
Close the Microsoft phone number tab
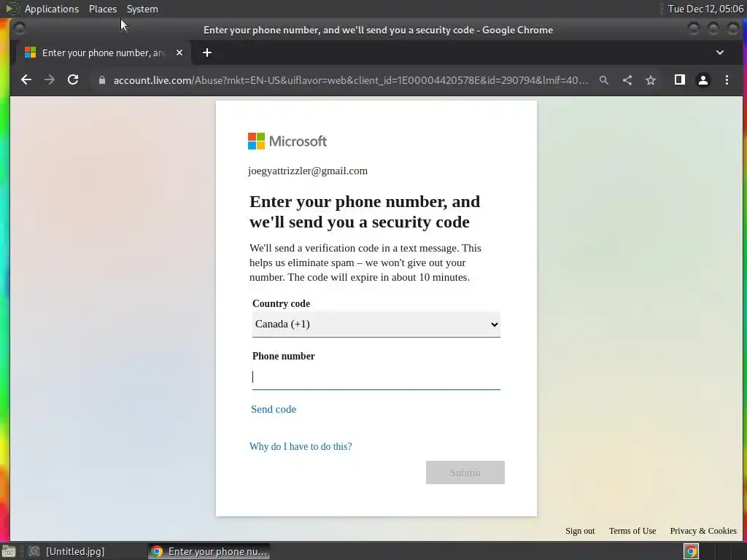pos(179,52)
